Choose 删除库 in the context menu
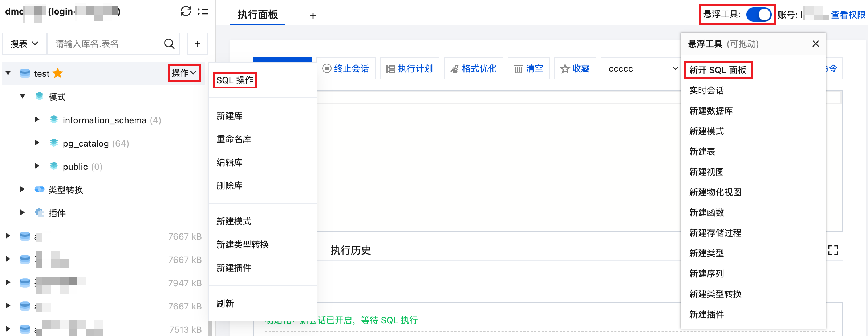Screen dimensions: 868x336 click(x=229, y=186)
